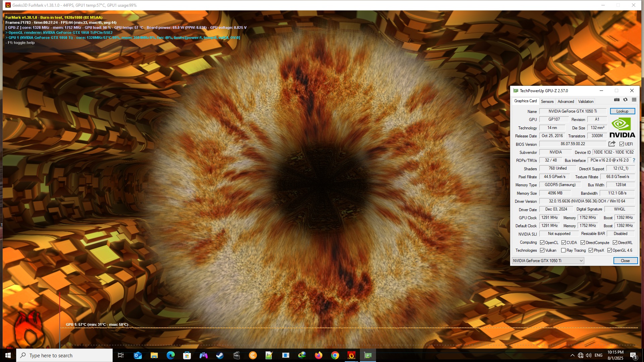644x362 pixels.
Task: Open the notification center icon
Action: 633,355
